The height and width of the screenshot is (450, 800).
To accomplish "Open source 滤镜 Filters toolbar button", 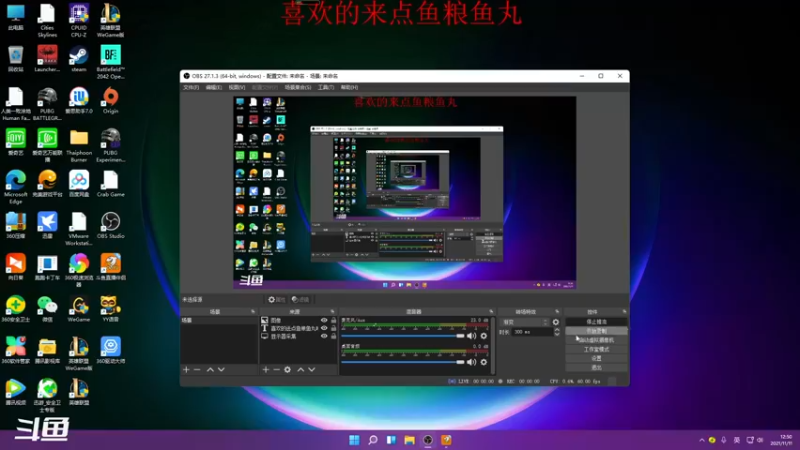I will coord(300,299).
